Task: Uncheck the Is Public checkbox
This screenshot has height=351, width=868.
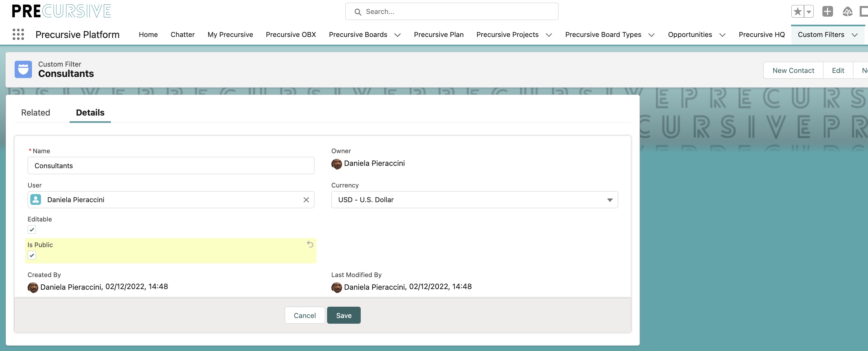Action: point(32,255)
